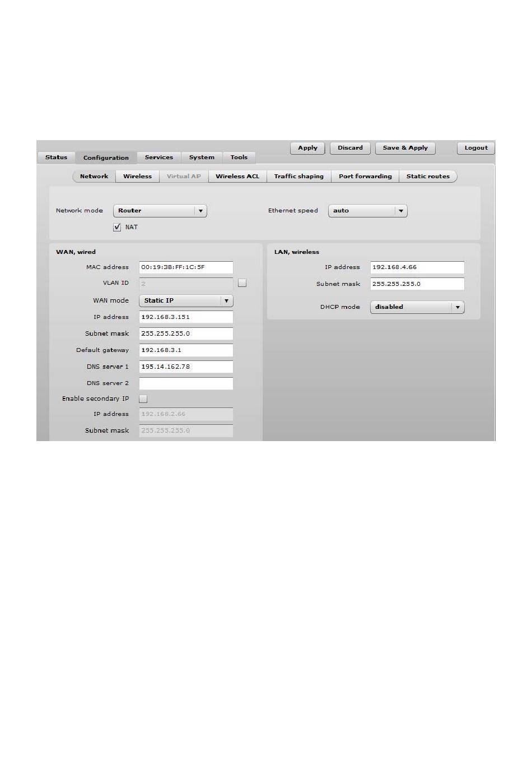Expand the WAN mode dropdown

186,300
